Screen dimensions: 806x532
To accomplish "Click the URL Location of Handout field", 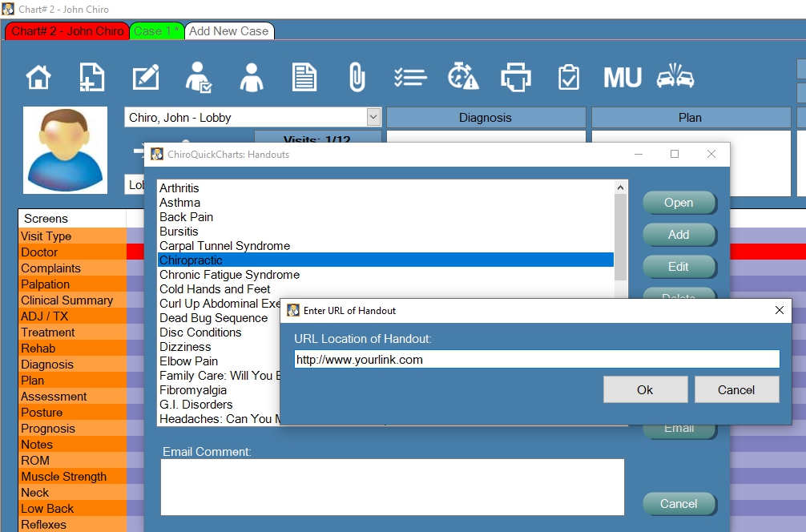I will pyautogui.click(x=536, y=360).
